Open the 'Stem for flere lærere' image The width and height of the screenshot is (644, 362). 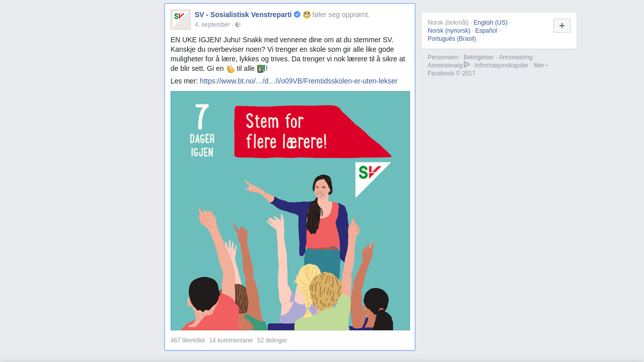pyautogui.click(x=290, y=211)
